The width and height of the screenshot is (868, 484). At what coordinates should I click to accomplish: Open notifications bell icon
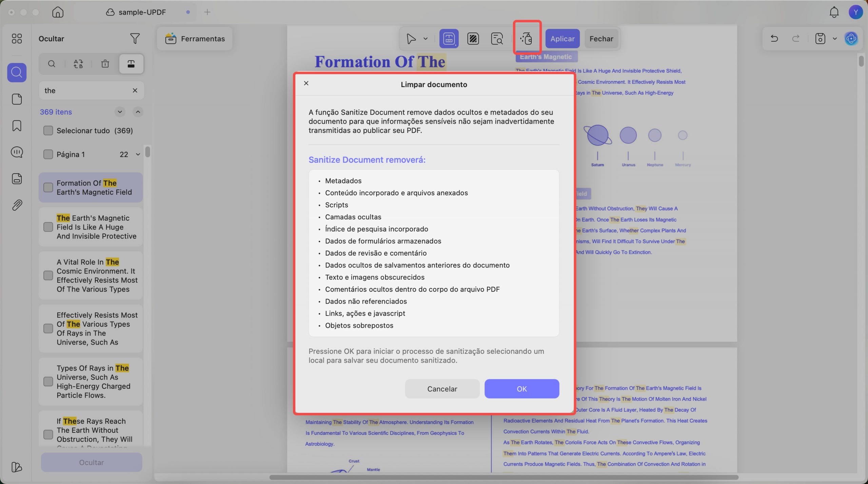tap(834, 12)
